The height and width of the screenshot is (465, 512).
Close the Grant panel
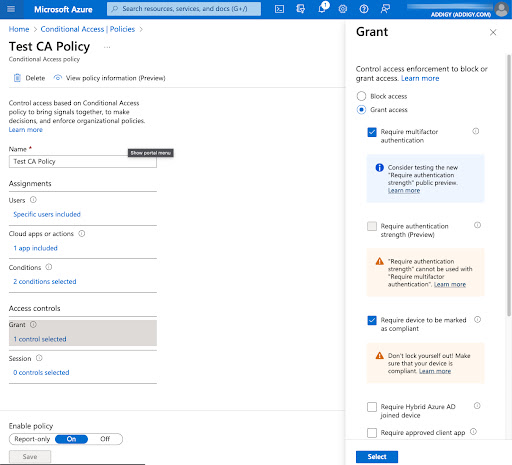(493, 32)
